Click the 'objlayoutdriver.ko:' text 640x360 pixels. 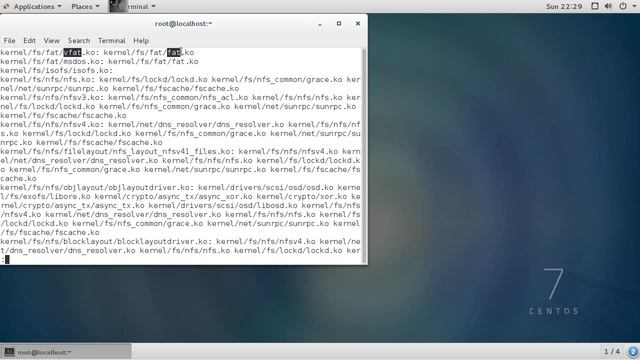[x=151, y=187]
